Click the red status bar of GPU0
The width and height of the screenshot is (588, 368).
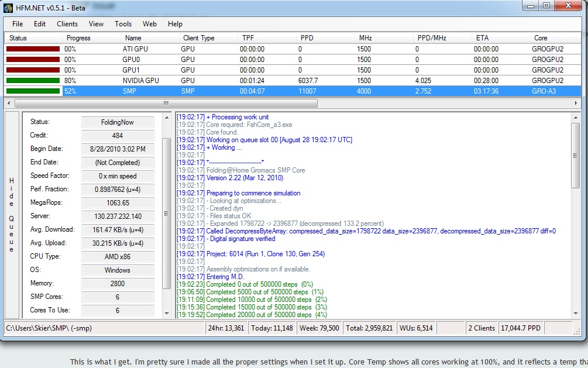point(33,60)
